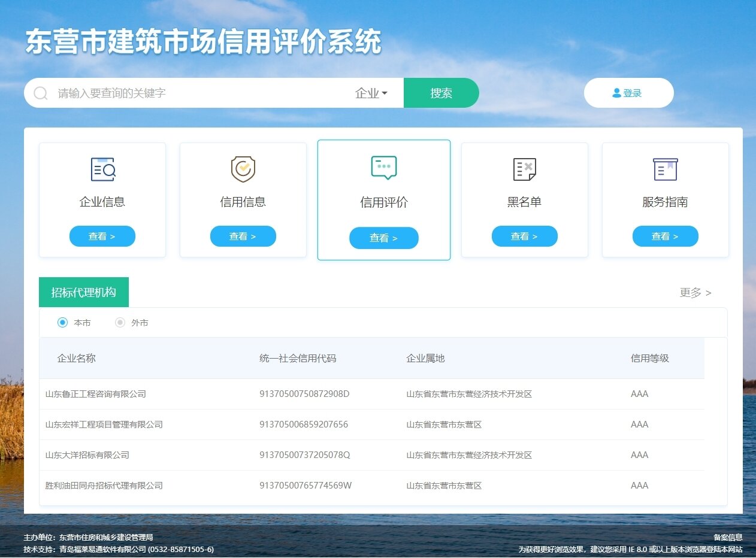
Task: Click the 企业信息 document search icon
Action: point(102,169)
